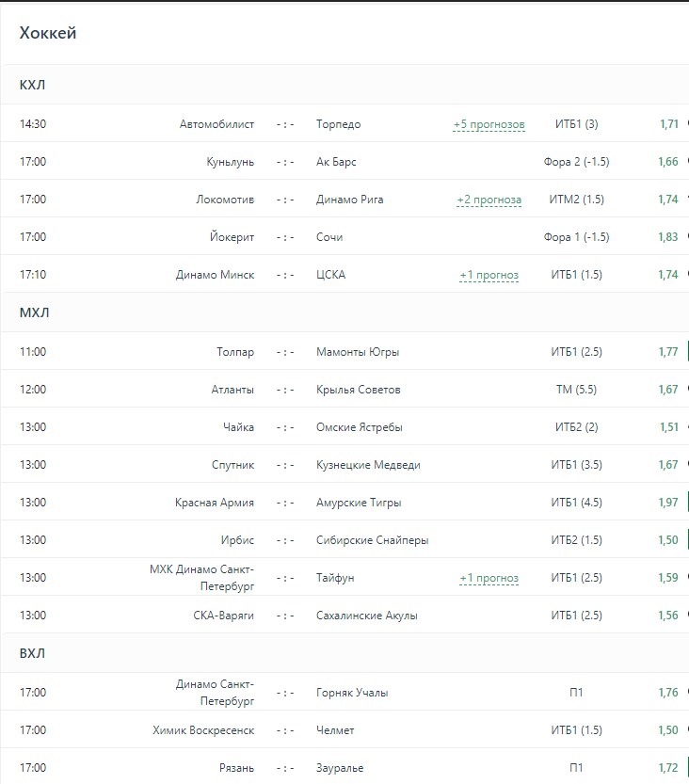The image size is (689, 784).
Task: Open +1 прогноз for Динамо Минск match
Action: coord(489,275)
